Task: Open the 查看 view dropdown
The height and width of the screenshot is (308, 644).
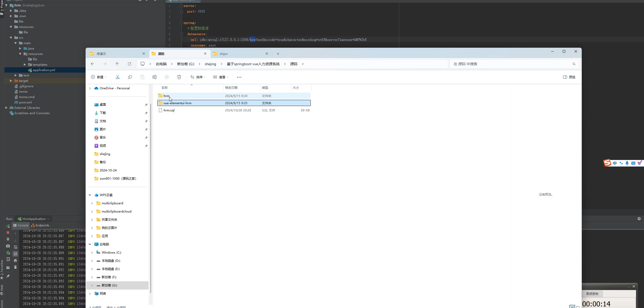Action: [221, 77]
